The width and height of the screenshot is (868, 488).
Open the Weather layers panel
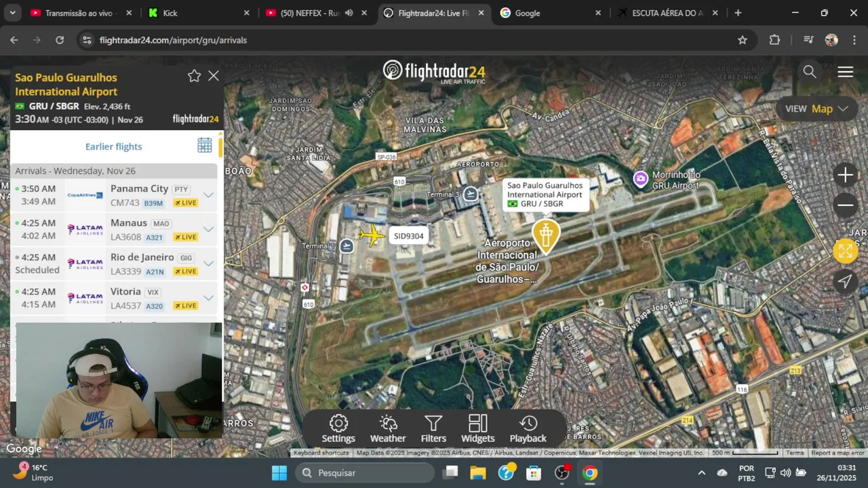(x=388, y=429)
